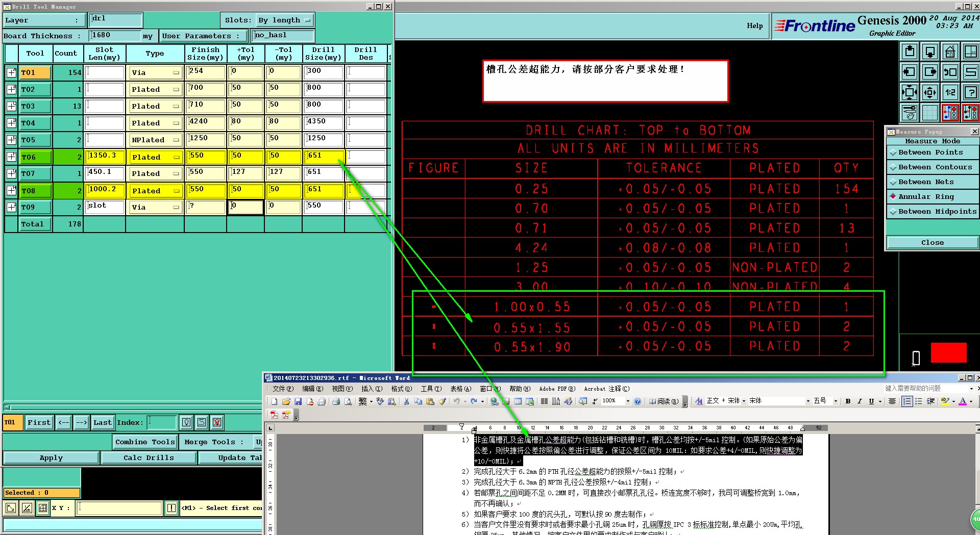
Task: Click the pan down icon in Graphic Editor
Action: point(930,52)
